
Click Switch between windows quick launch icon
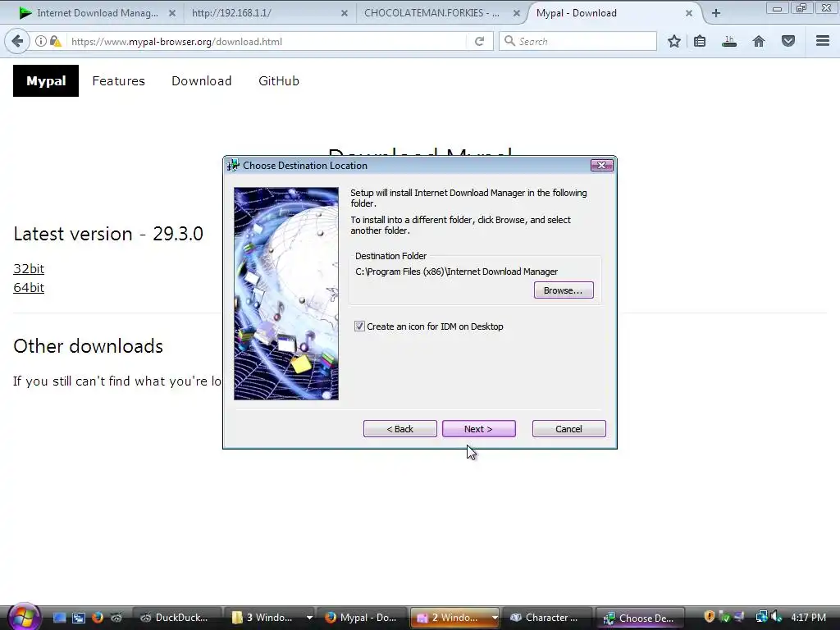78,618
